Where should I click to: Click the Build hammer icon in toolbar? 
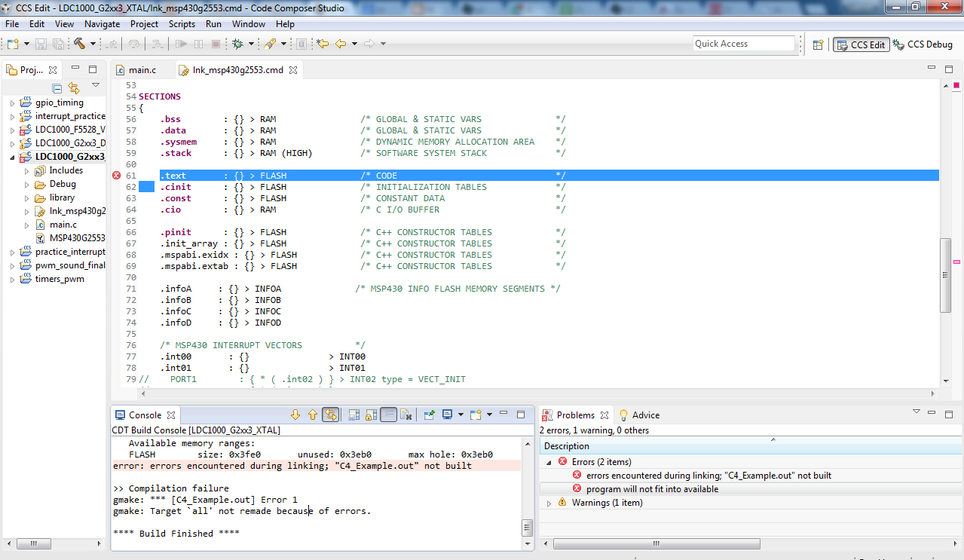[x=78, y=44]
